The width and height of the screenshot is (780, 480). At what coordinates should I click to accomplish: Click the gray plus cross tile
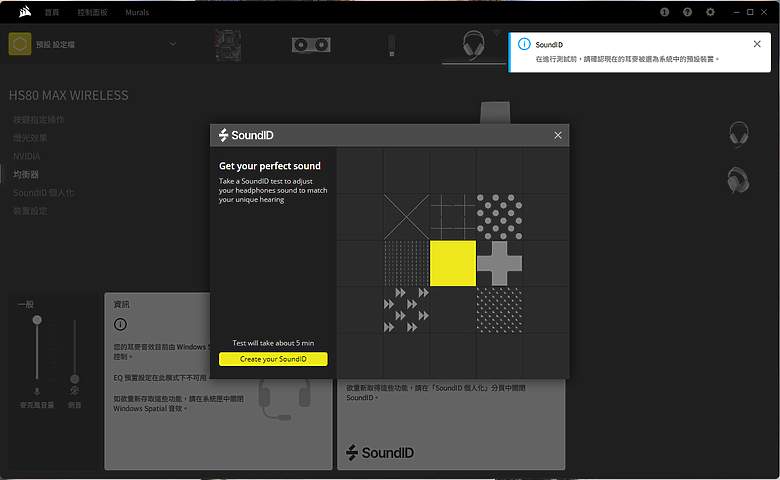(x=499, y=263)
